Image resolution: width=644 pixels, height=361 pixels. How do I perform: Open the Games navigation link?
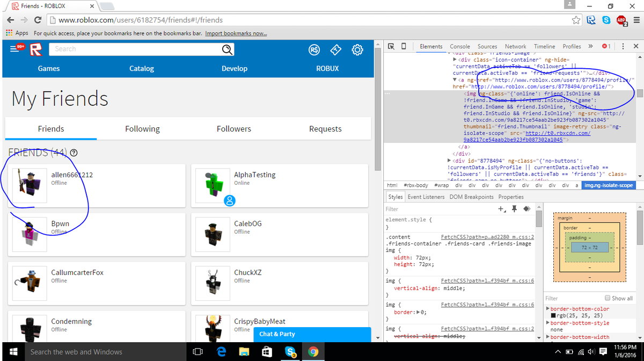(x=49, y=69)
